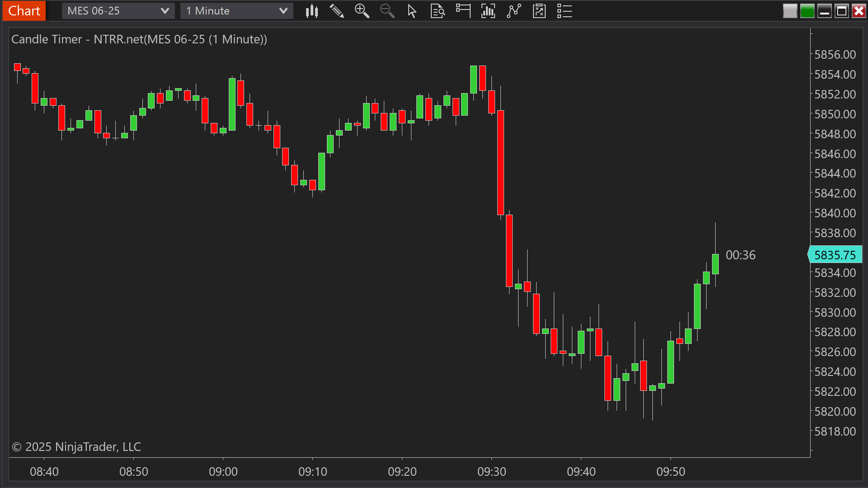This screenshot has height=488, width=868.
Task: Open the chart Properties list icon
Action: coord(564,11)
